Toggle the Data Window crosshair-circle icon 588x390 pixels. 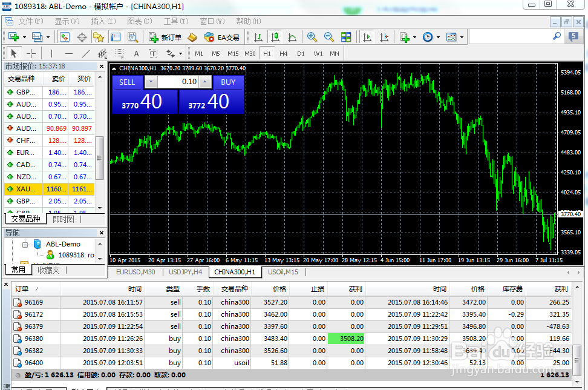tap(82, 37)
